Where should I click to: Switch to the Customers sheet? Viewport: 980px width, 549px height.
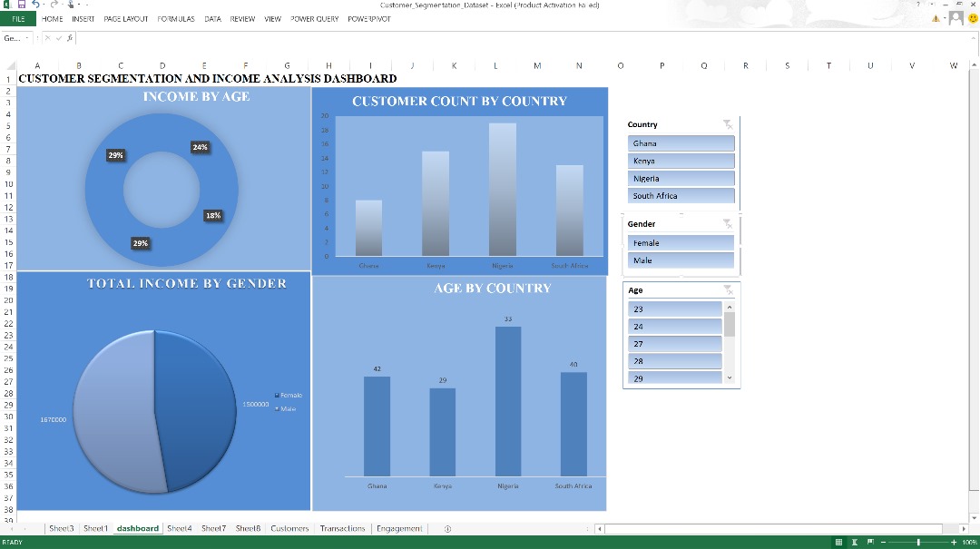coord(289,528)
